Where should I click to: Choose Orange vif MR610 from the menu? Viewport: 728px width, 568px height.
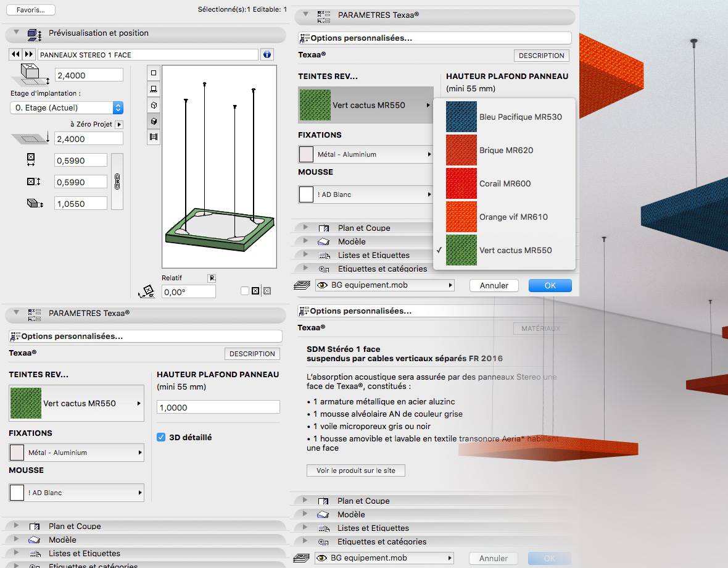(504, 217)
